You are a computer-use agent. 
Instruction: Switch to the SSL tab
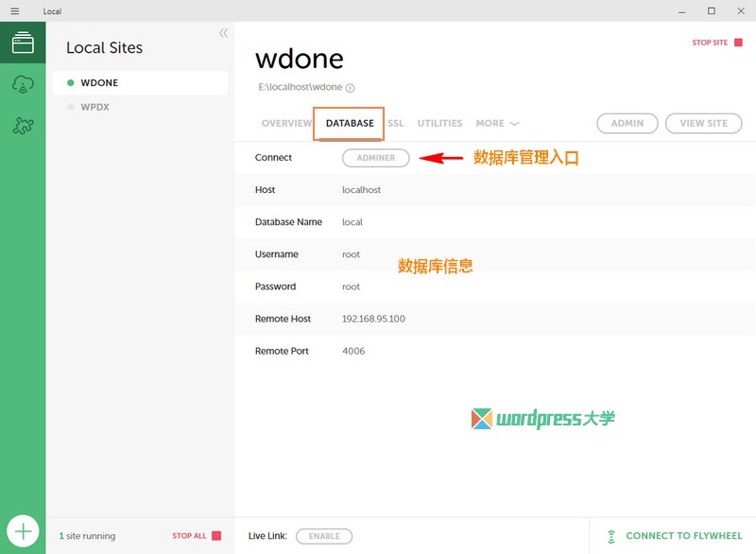point(395,123)
